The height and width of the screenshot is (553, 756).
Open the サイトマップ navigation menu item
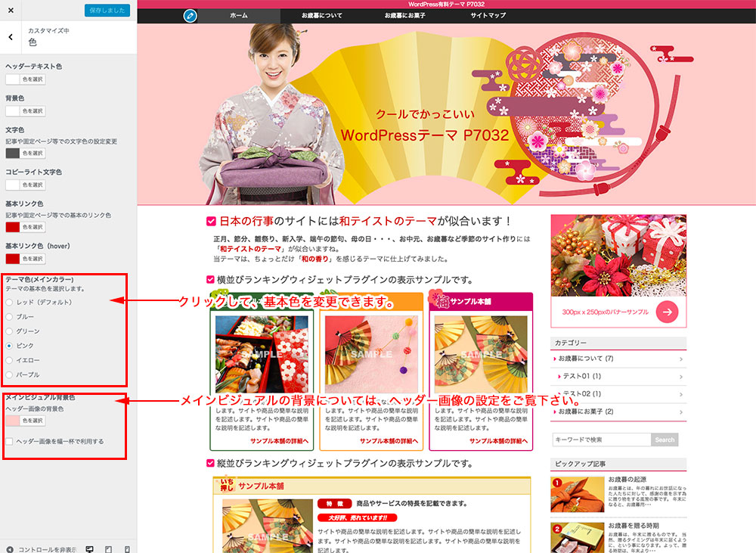(488, 15)
